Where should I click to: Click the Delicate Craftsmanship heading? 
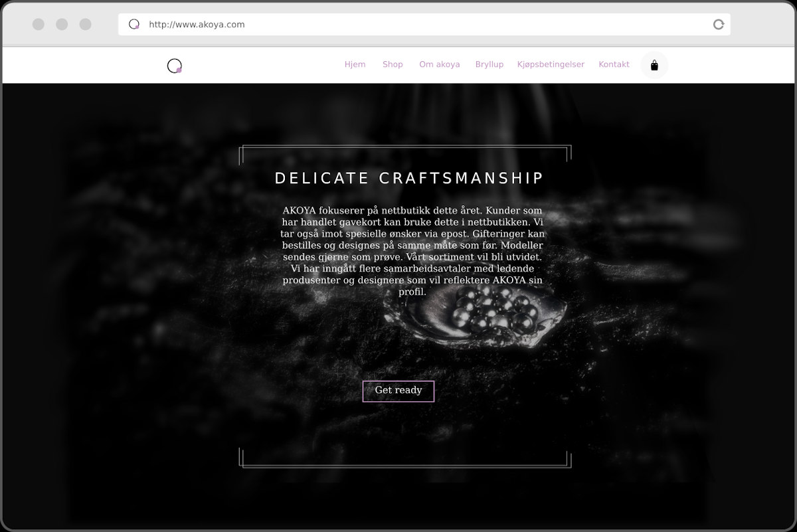(409, 178)
